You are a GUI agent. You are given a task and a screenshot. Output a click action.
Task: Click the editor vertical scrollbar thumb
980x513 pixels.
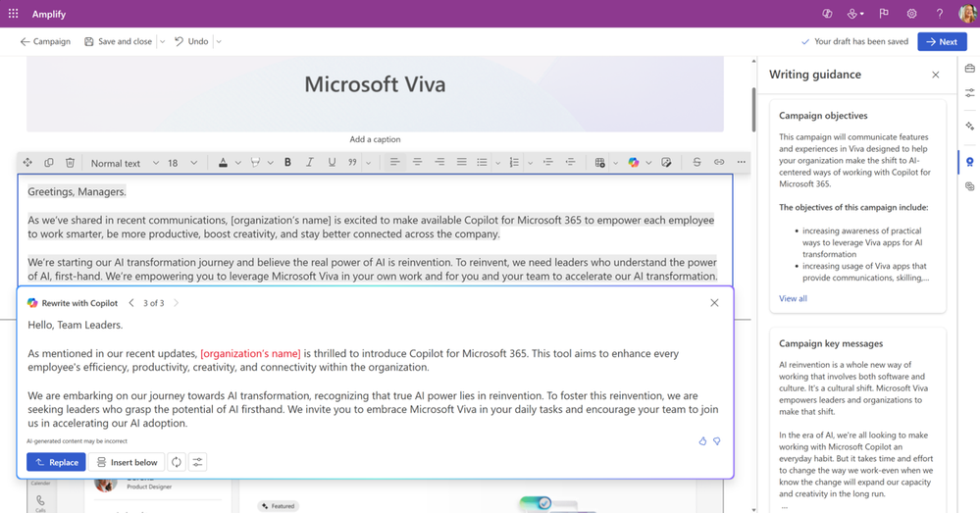[x=753, y=109]
